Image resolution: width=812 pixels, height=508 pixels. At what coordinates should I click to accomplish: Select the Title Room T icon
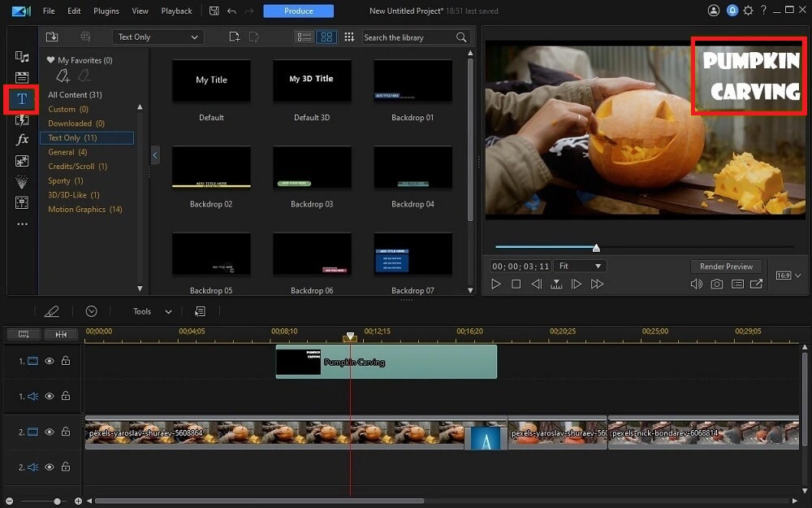[x=22, y=99]
